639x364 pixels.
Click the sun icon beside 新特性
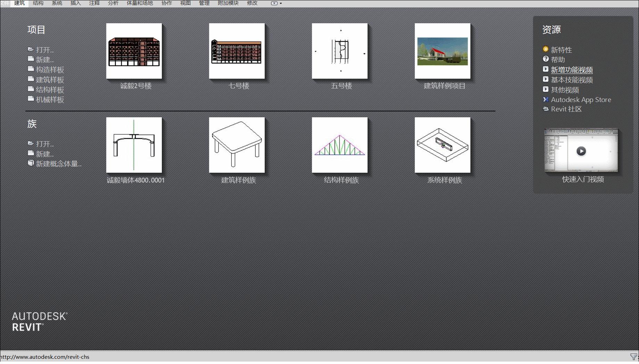click(x=546, y=49)
